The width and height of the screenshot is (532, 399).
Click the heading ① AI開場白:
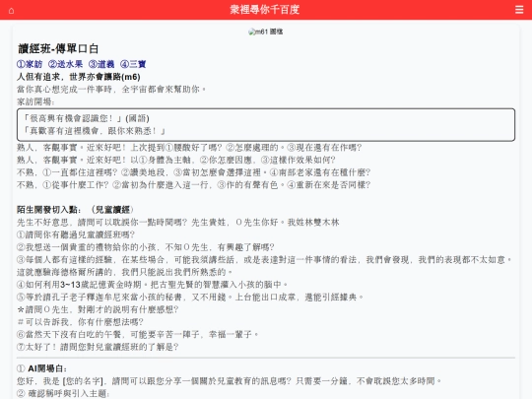(x=41, y=368)
